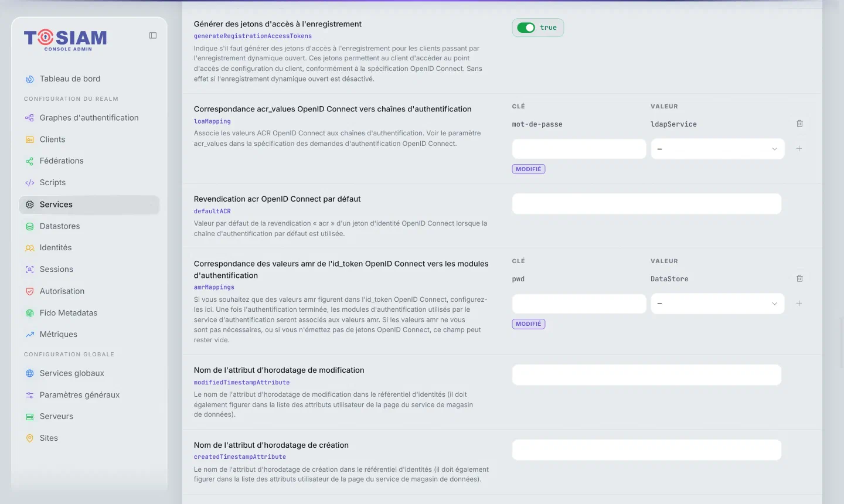
Task: Click the Services globaux globe icon
Action: [x=30, y=373]
